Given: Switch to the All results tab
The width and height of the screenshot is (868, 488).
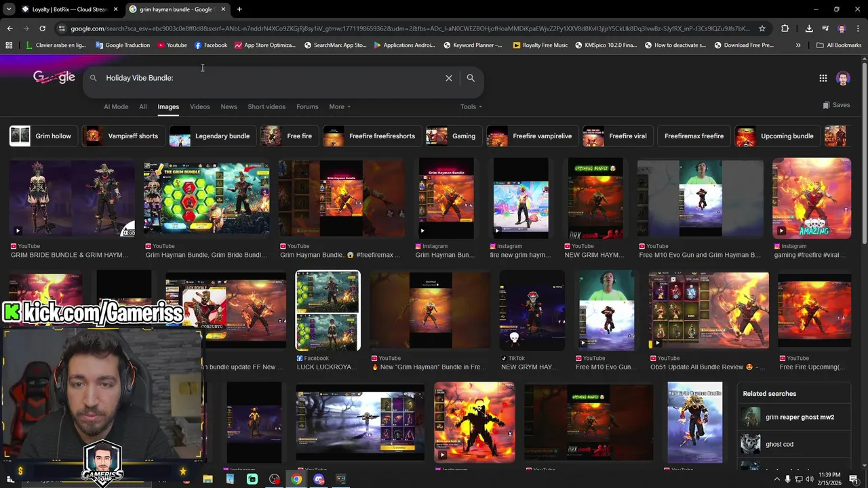Looking at the screenshot, I should [x=143, y=107].
